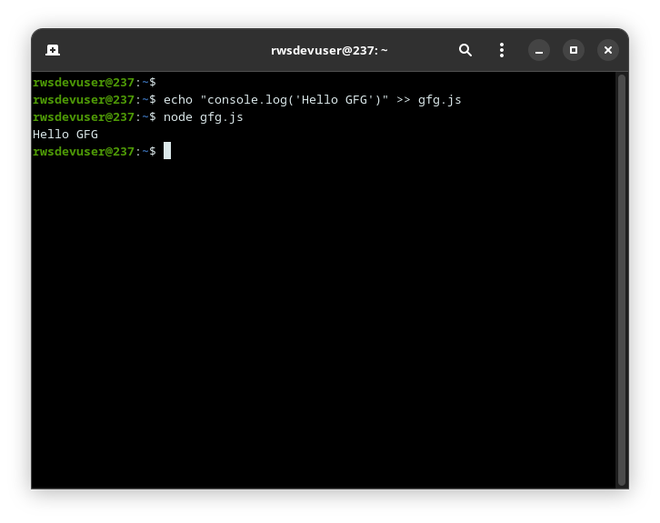Open the terminal search tool

tap(465, 50)
